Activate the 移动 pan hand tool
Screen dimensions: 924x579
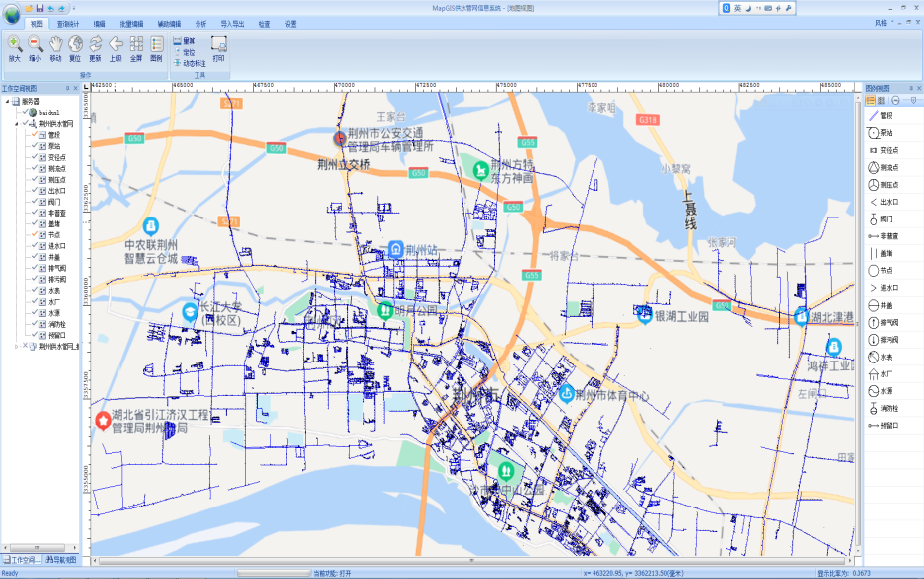[56, 46]
